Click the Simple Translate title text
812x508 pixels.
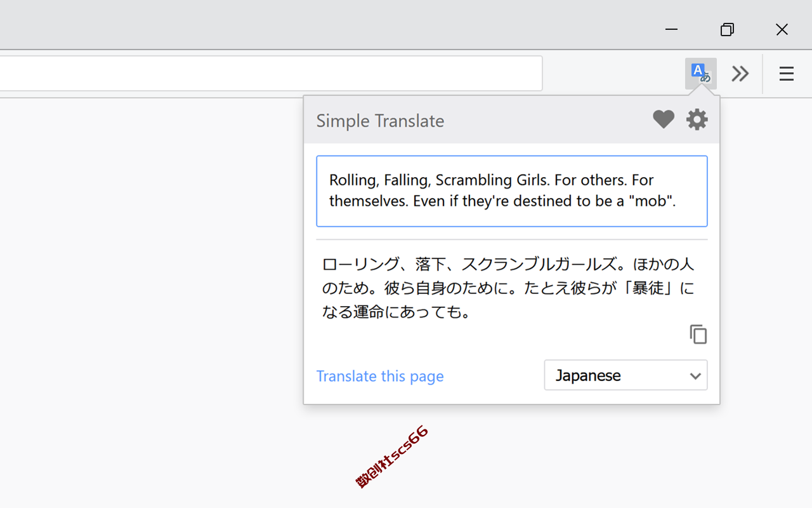tap(380, 121)
